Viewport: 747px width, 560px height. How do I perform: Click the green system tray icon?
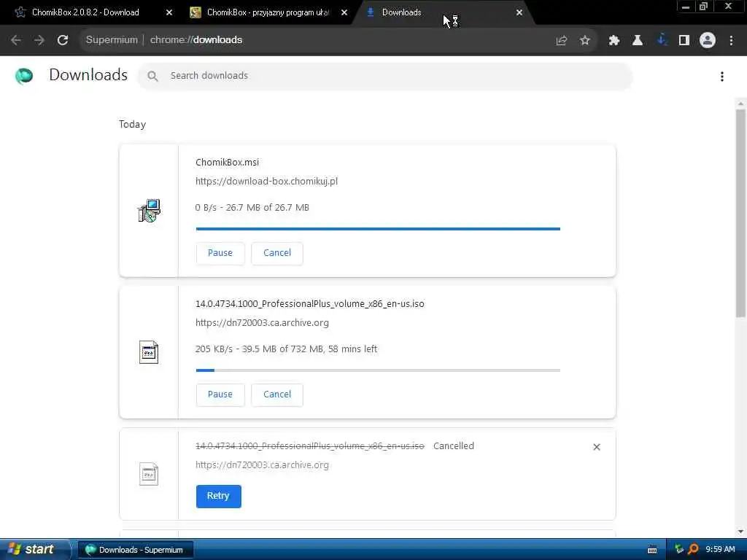pos(679,550)
